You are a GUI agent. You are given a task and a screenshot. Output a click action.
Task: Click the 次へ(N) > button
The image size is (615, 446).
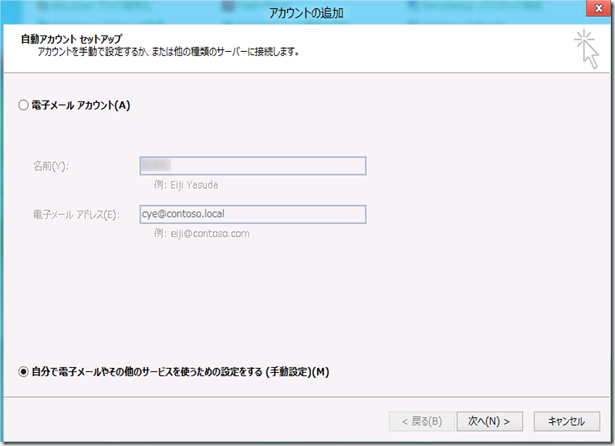[489, 421]
